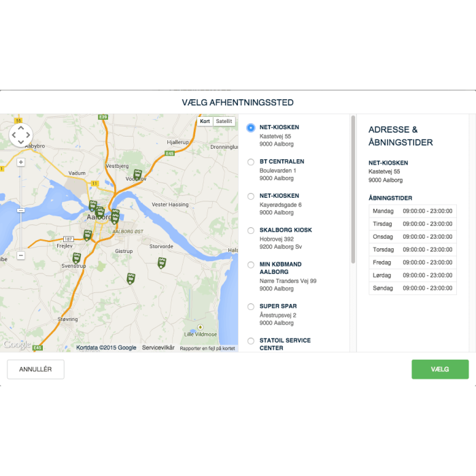This screenshot has height=476, width=476.
Task: Click the VÆLG confirm button
Action: (x=440, y=369)
